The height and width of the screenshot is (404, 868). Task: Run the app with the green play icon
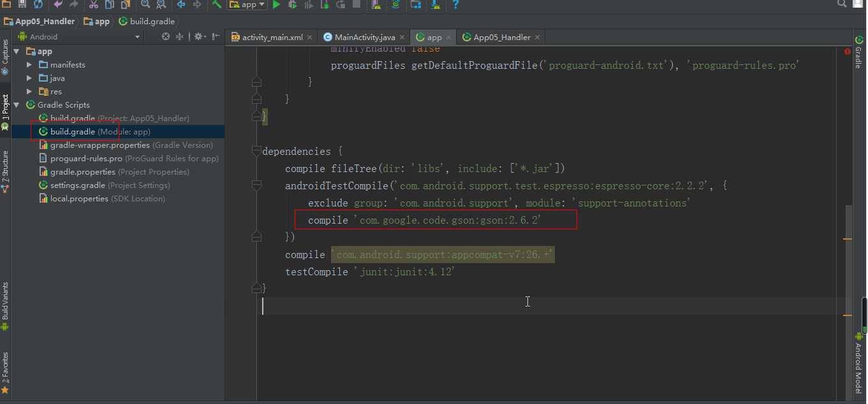276,4
